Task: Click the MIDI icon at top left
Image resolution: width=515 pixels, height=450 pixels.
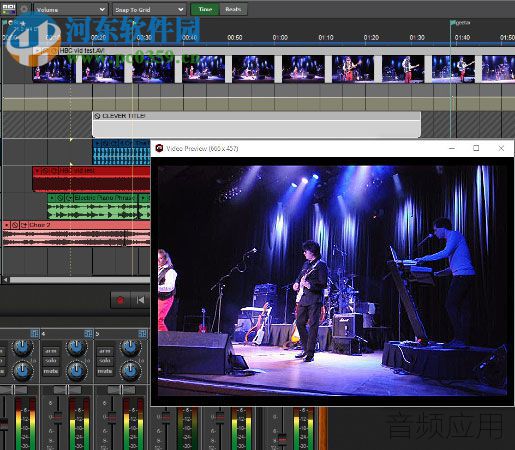Action: [9, 8]
